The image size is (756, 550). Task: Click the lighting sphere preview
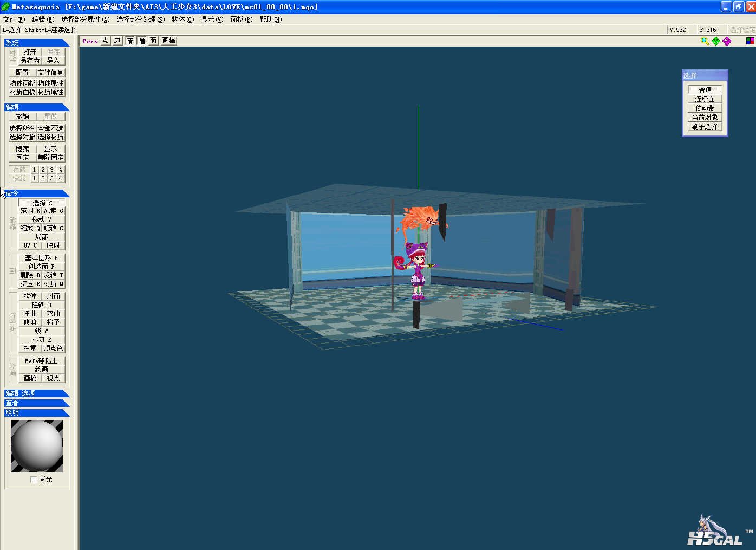coord(37,446)
